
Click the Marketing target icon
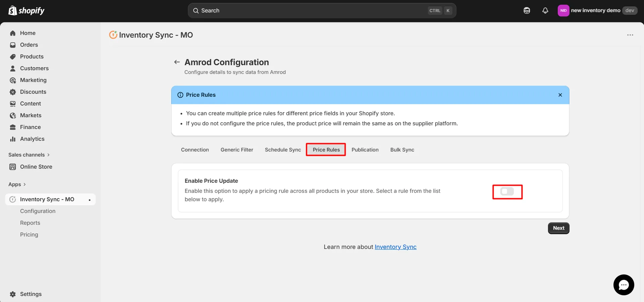[x=13, y=80]
